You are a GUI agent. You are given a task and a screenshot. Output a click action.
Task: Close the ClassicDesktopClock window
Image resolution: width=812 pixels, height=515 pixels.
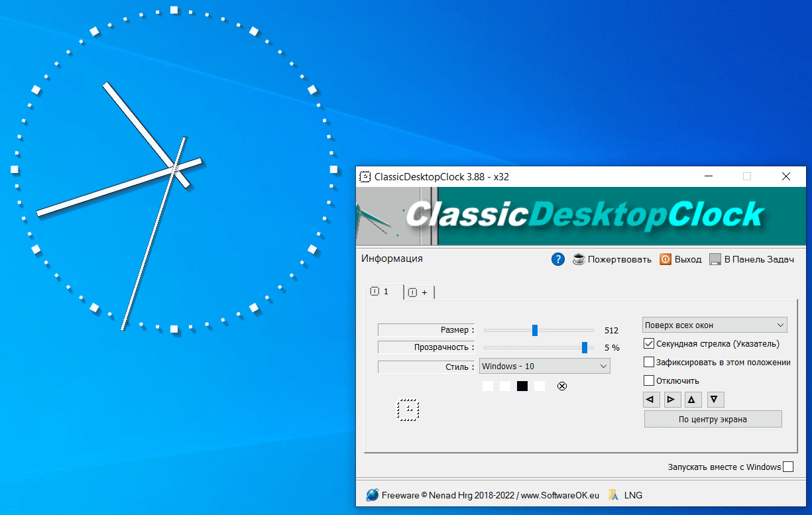[x=786, y=176]
